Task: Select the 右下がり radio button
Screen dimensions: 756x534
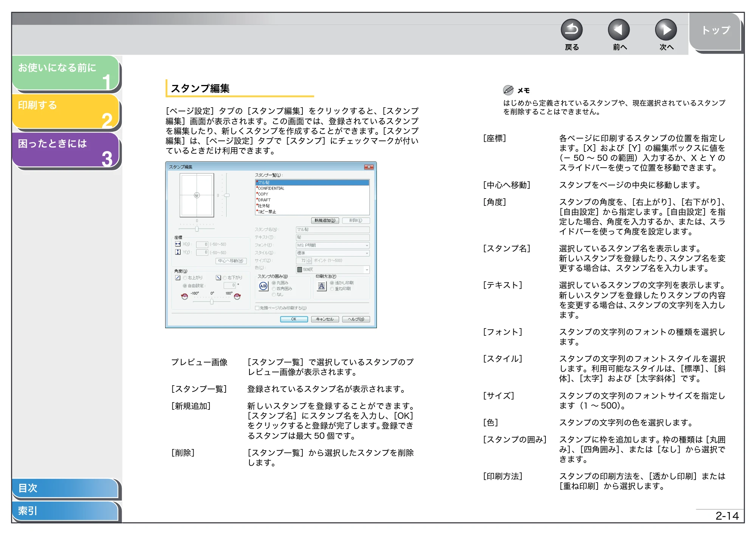Action: (225, 278)
